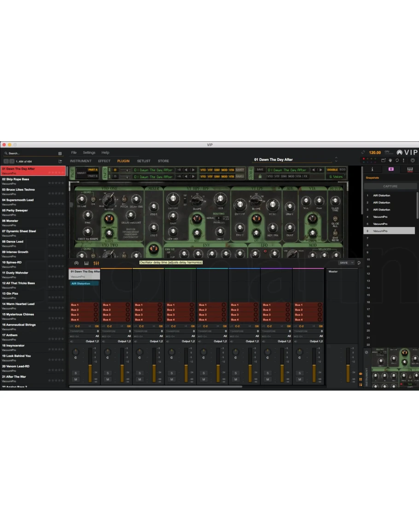Expand the preset name selector arrows
The width and height of the screenshot is (419, 532).
[336, 160]
